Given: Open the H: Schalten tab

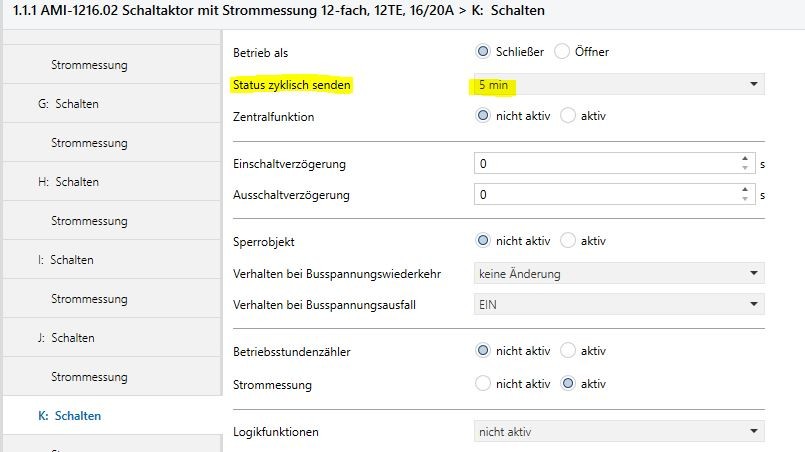Looking at the screenshot, I should [x=68, y=182].
